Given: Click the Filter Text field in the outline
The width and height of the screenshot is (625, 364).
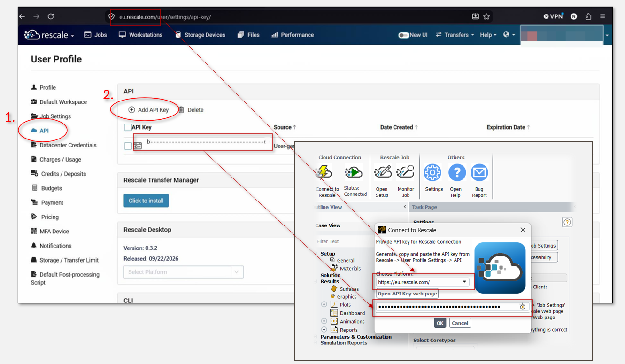Looking at the screenshot, I should point(344,241).
